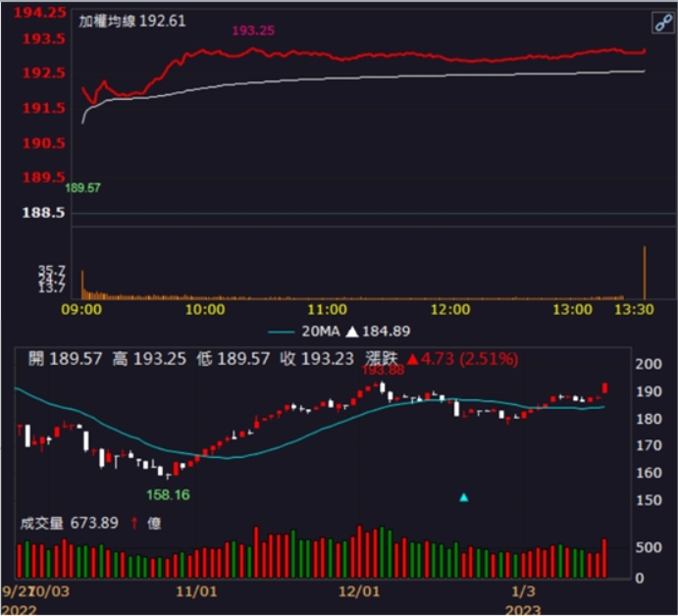
Task: Click the red up arrow beside 億
Action: coord(134,524)
